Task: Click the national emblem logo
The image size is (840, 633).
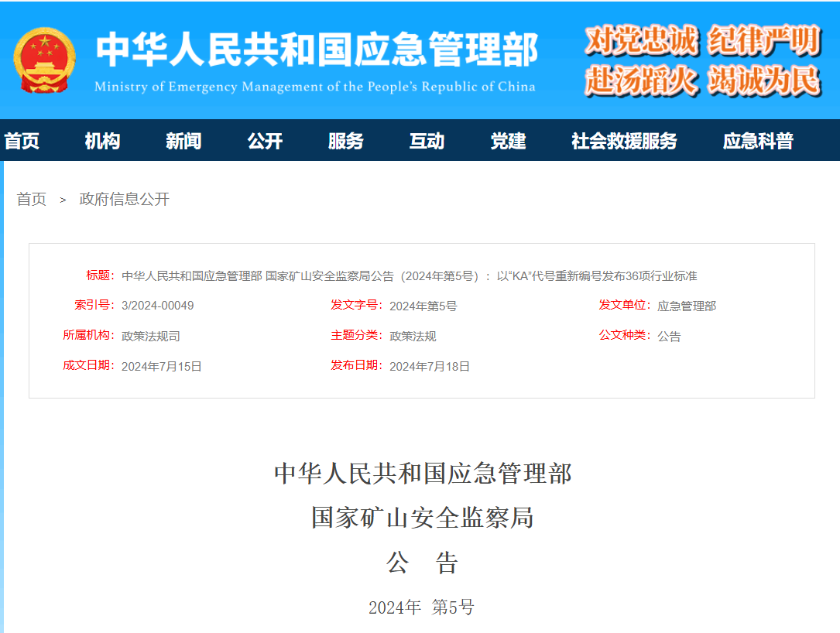Action: tap(45, 58)
